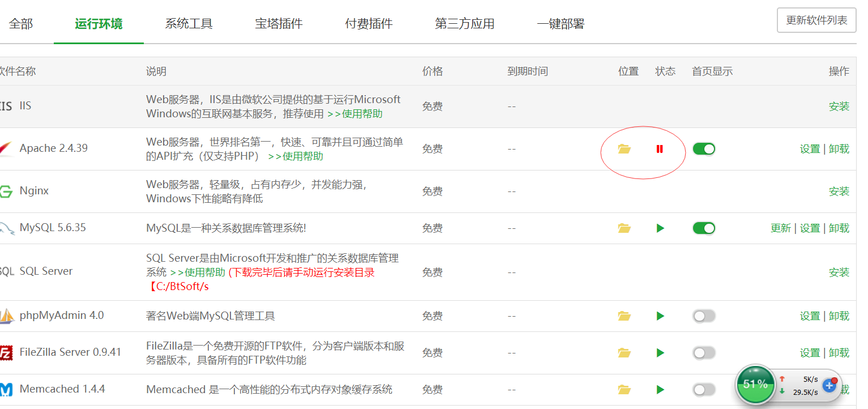Open Memcached 1.4.4 folder location icon
Screen dimensions: 868x409
click(x=624, y=390)
